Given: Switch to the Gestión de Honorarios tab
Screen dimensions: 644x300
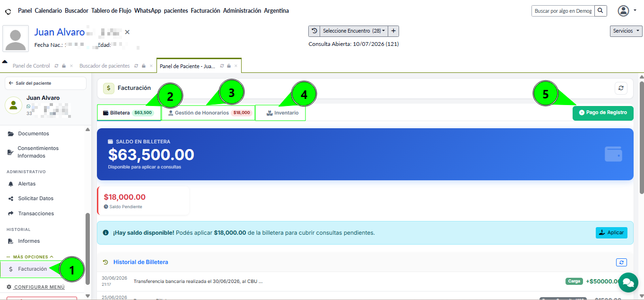Looking at the screenshot, I should point(208,113).
